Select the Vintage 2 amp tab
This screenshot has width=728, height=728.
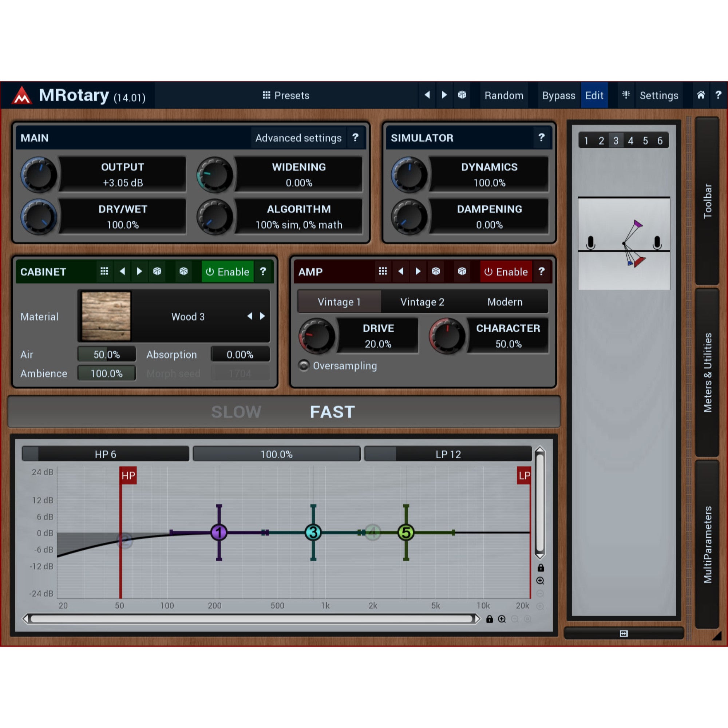422,302
